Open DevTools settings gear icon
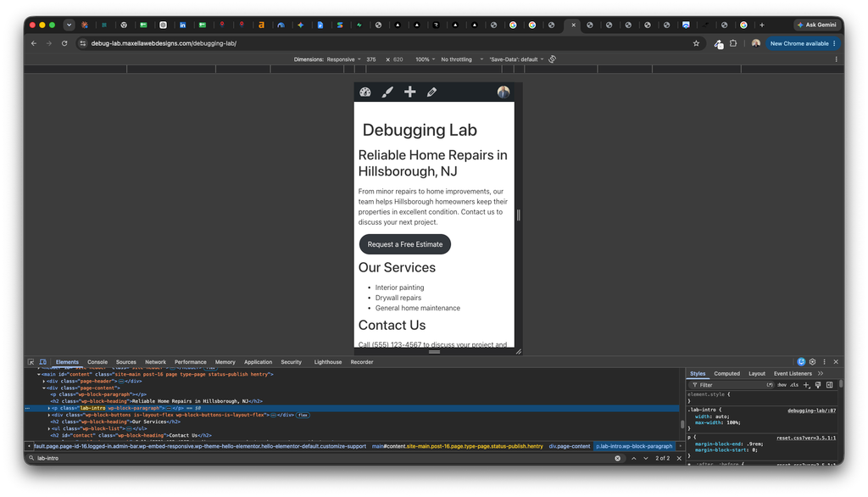Screen dimensions: 868x497 point(813,362)
